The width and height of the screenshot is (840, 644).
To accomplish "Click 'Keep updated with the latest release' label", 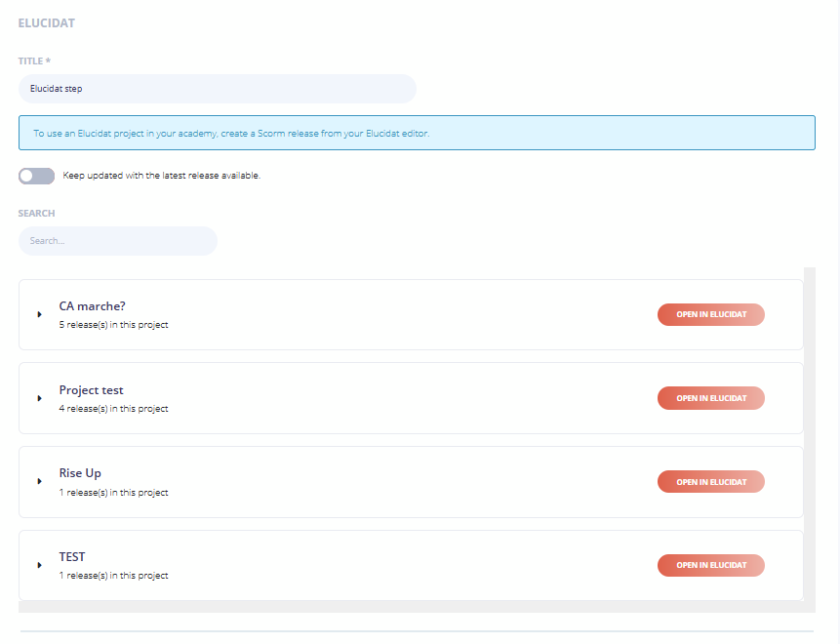I will (161, 176).
